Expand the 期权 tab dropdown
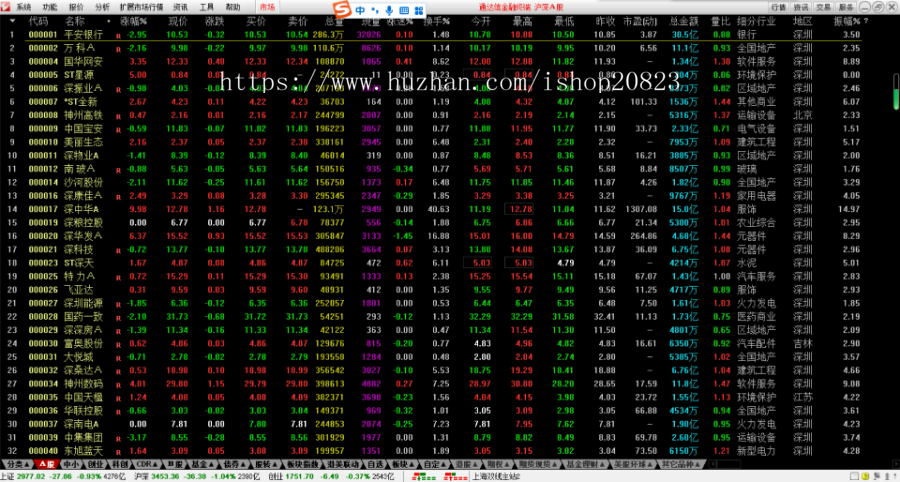Viewport: 900px width, 482px height. point(506,464)
